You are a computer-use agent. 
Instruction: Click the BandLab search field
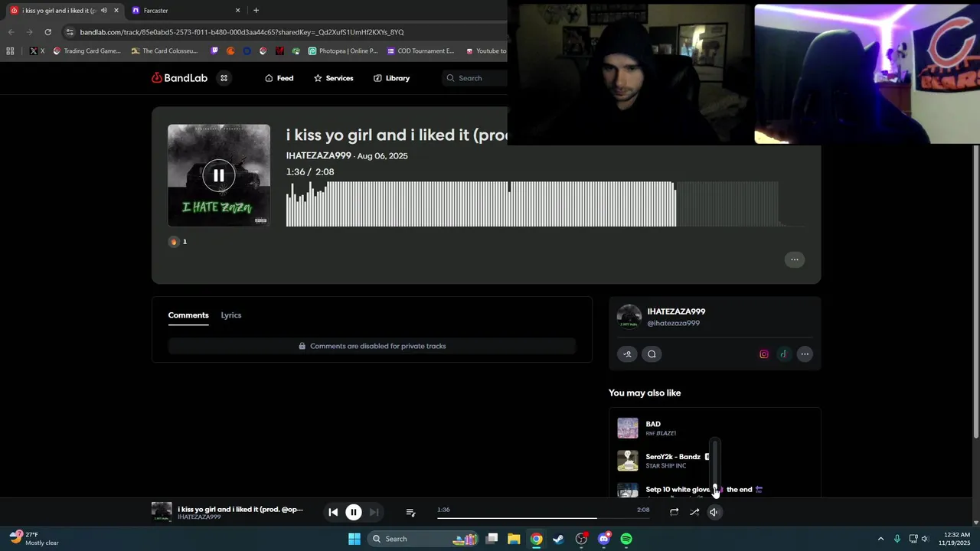pos(475,78)
